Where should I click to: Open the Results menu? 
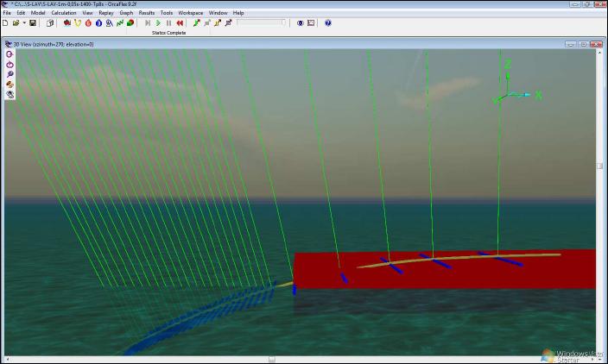pos(147,14)
